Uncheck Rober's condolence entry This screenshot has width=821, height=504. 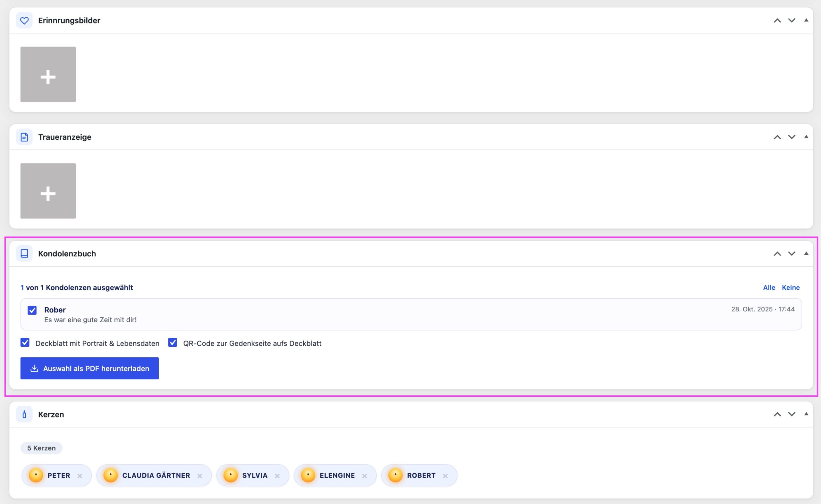(x=32, y=310)
